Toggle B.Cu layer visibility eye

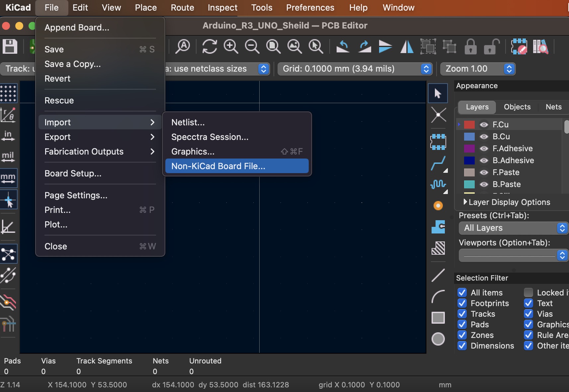point(484,137)
